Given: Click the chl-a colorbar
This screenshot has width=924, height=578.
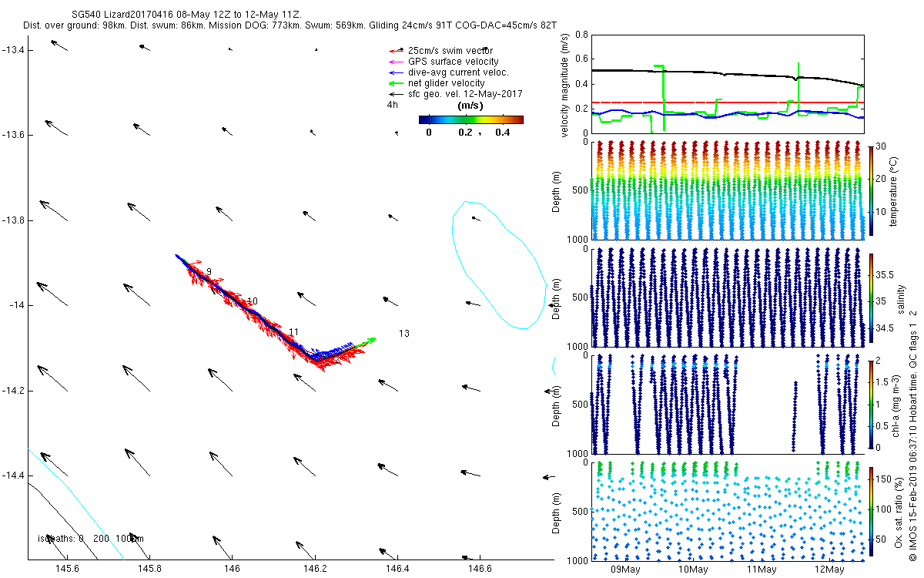Looking at the screenshot, I should (x=871, y=403).
